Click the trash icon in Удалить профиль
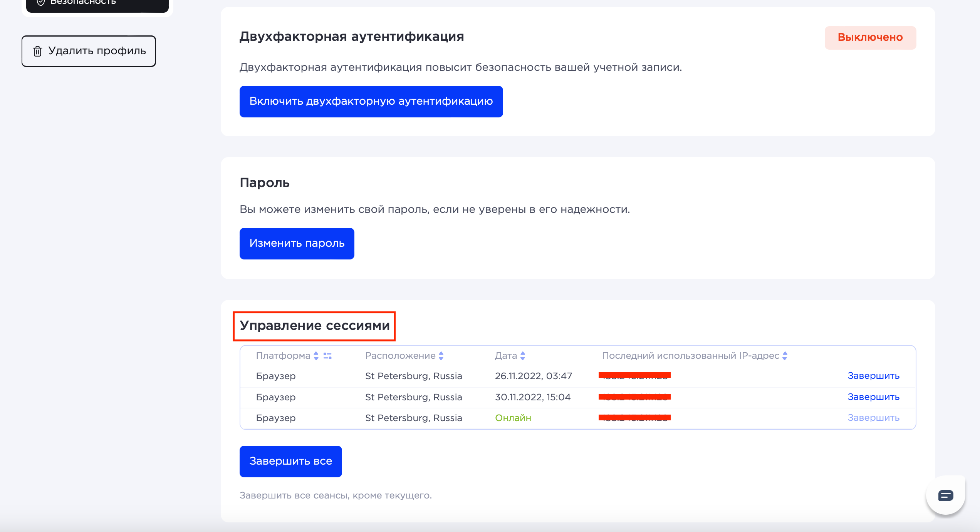This screenshot has height=532, width=980. pyautogui.click(x=37, y=51)
